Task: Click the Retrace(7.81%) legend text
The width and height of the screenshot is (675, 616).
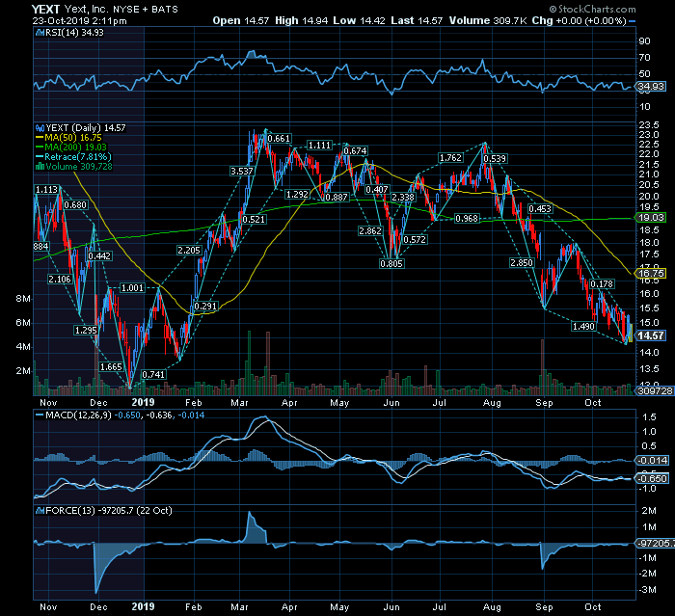Action: 78,157
